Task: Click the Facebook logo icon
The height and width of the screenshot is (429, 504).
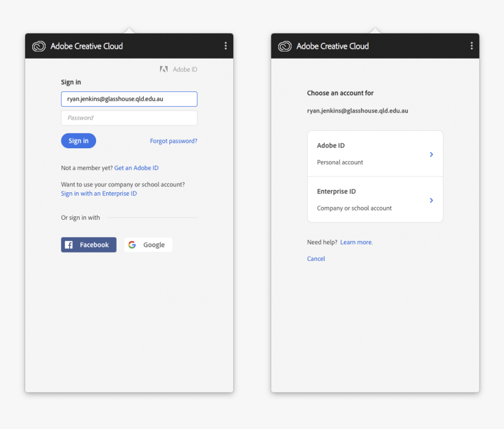Action: [69, 245]
